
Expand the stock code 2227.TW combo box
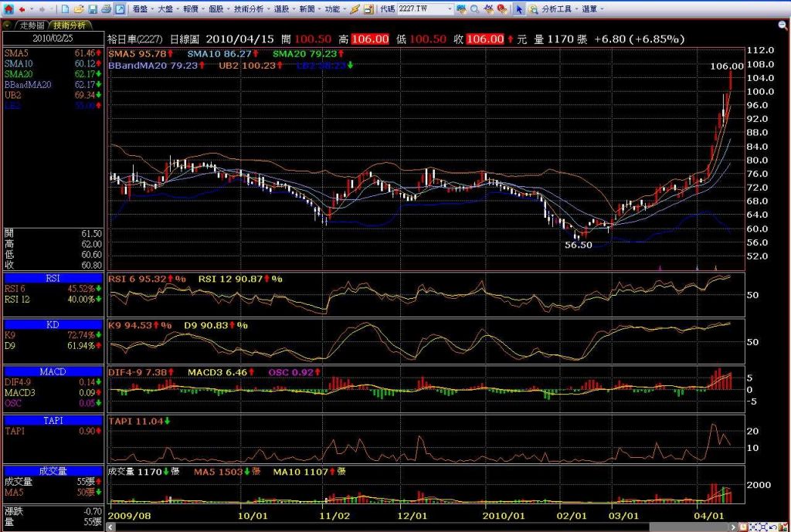point(450,9)
